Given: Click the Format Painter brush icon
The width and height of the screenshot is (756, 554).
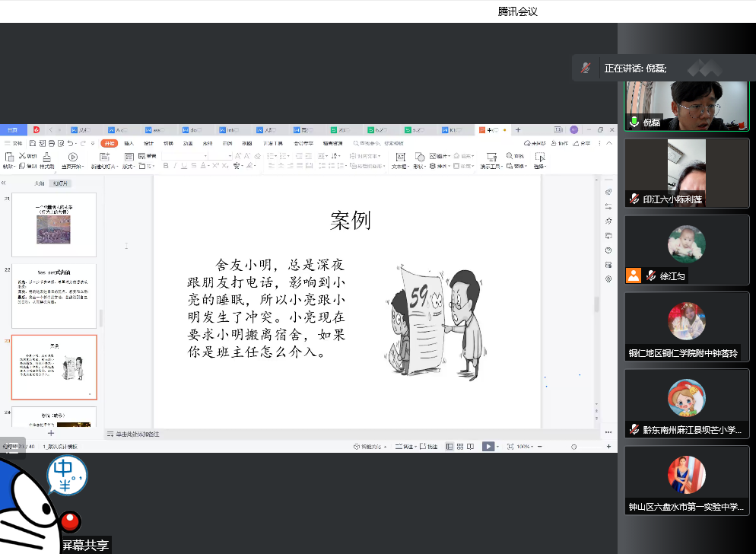Looking at the screenshot, I should [x=46, y=157].
